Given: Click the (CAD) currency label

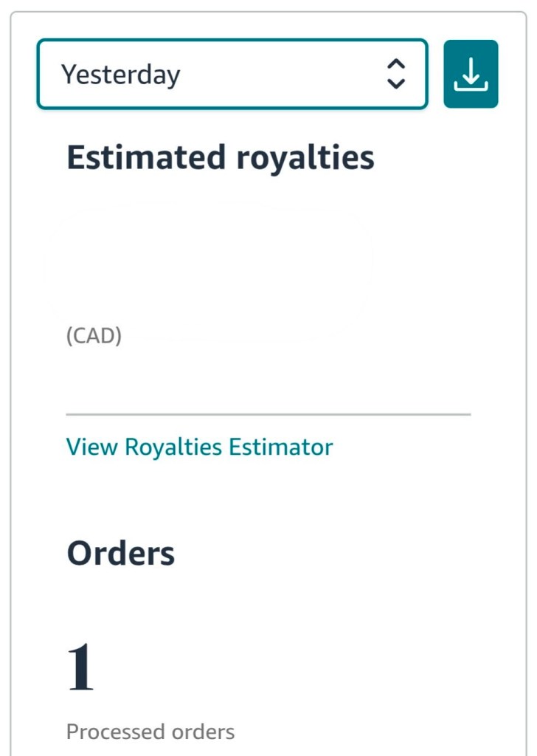Looking at the screenshot, I should [x=94, y=336].
